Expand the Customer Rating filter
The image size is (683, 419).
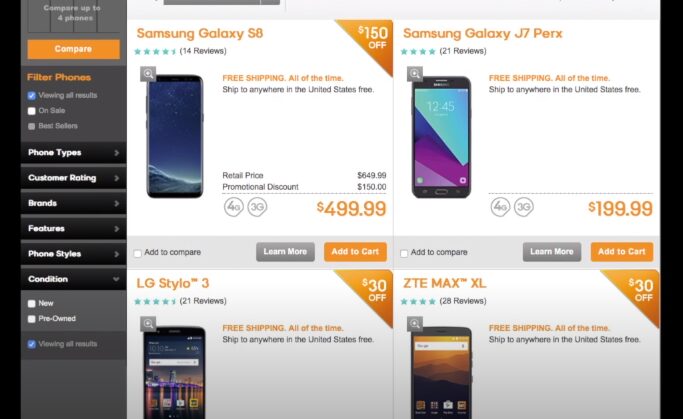click(x=74, y=178)
